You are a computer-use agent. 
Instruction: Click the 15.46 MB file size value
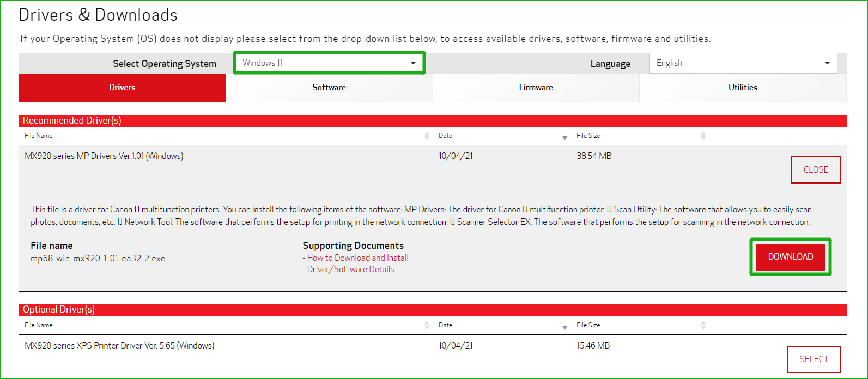593,346
